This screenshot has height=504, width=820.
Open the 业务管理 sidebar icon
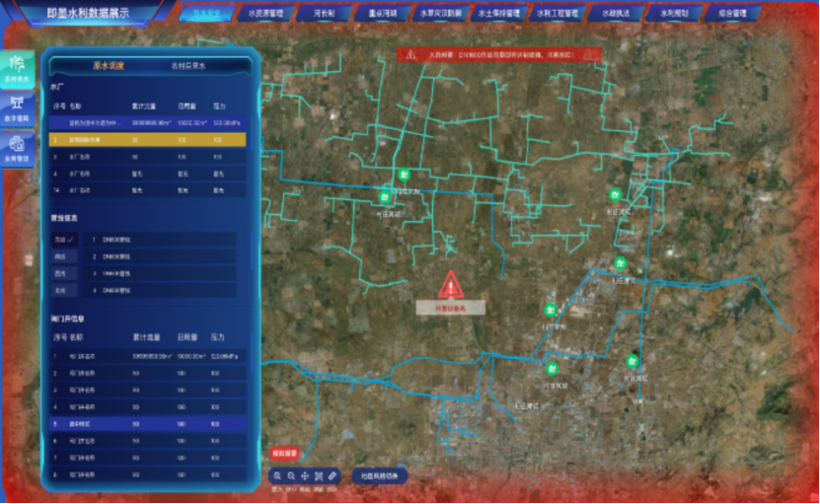pos(17,147)
